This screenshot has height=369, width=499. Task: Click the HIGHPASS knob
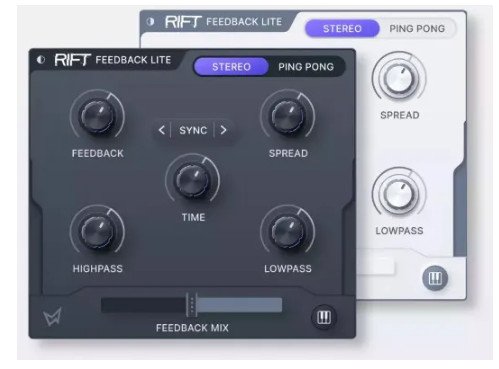coord(97,232)
